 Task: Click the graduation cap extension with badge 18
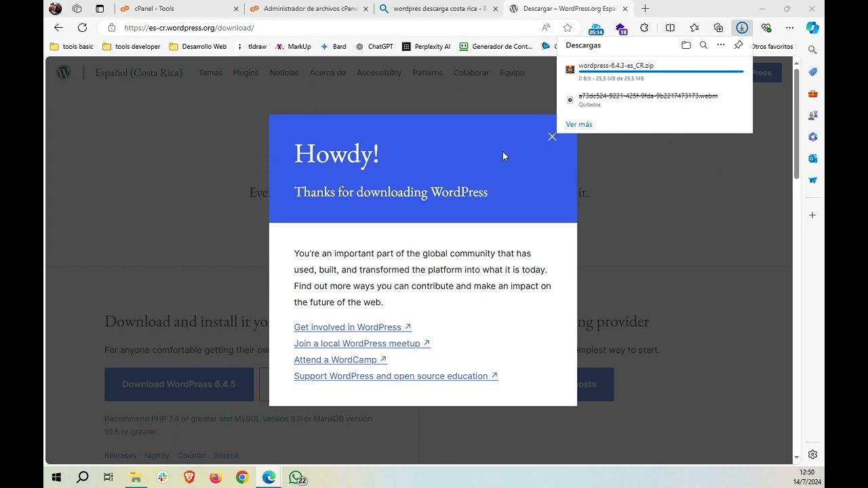click(620, 28)
